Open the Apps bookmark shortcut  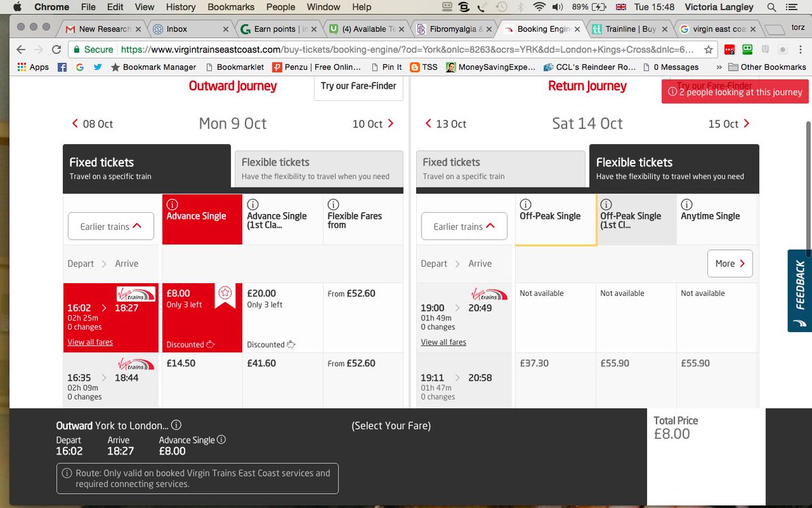[32, 67]
